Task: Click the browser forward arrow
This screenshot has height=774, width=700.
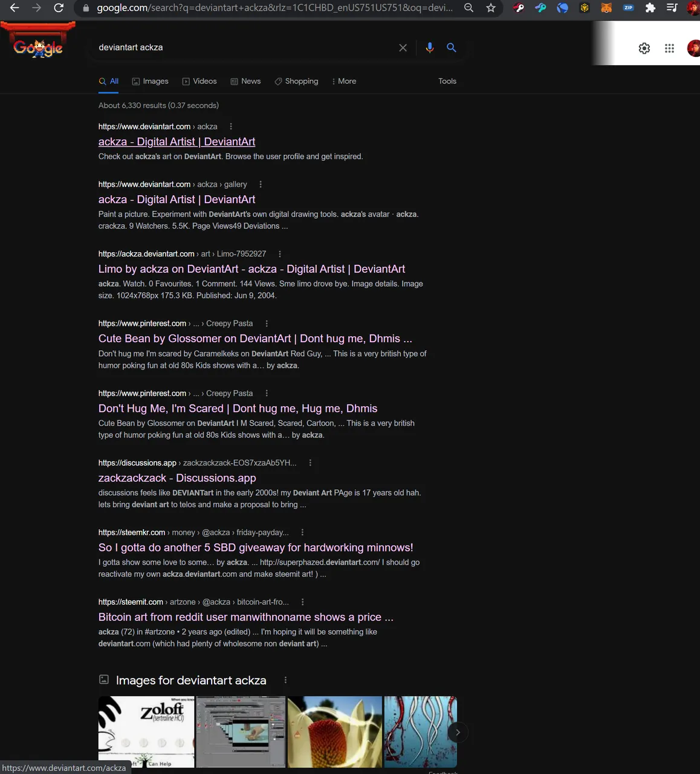Action: click(x=36, y=8)
